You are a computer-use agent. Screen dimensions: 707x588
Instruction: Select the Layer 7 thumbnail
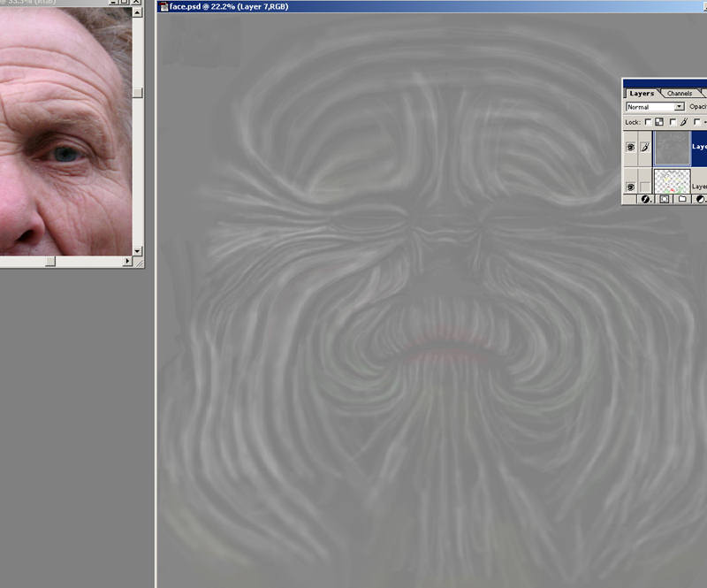pyautogui.click(x=672, y=148)
